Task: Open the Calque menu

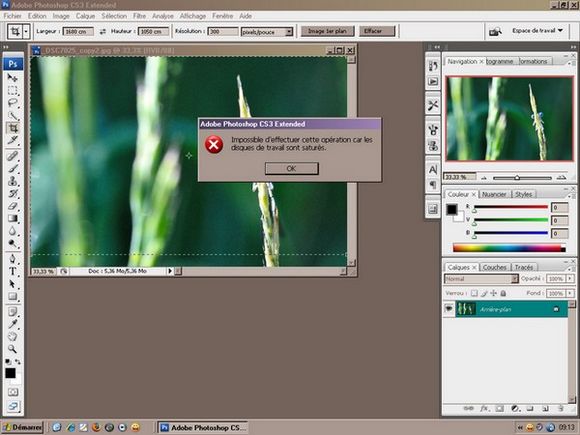Action: click(x=85, y=16)
